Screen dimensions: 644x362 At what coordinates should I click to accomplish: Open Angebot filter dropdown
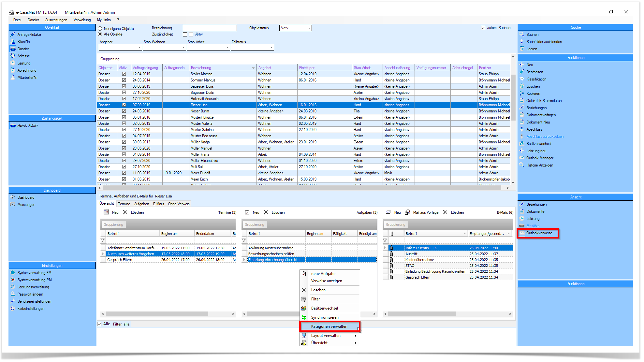(139, 48)
